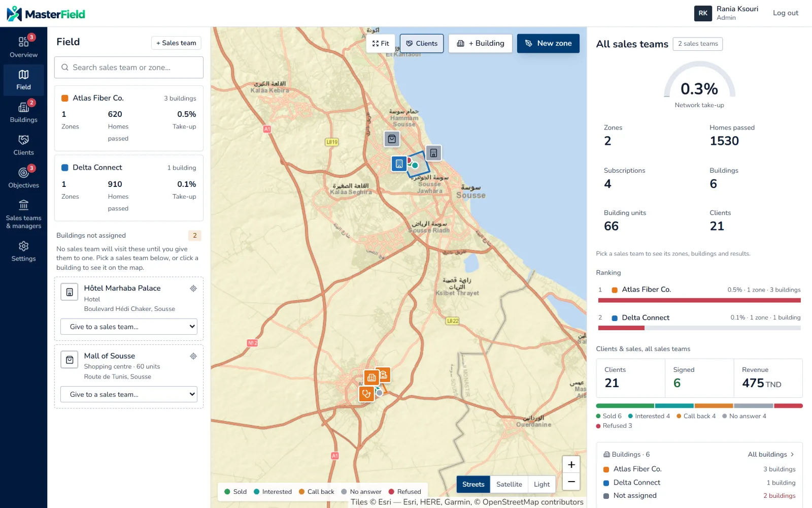Zoom in on the map
The image size is (812, 508).
(571, 464)
